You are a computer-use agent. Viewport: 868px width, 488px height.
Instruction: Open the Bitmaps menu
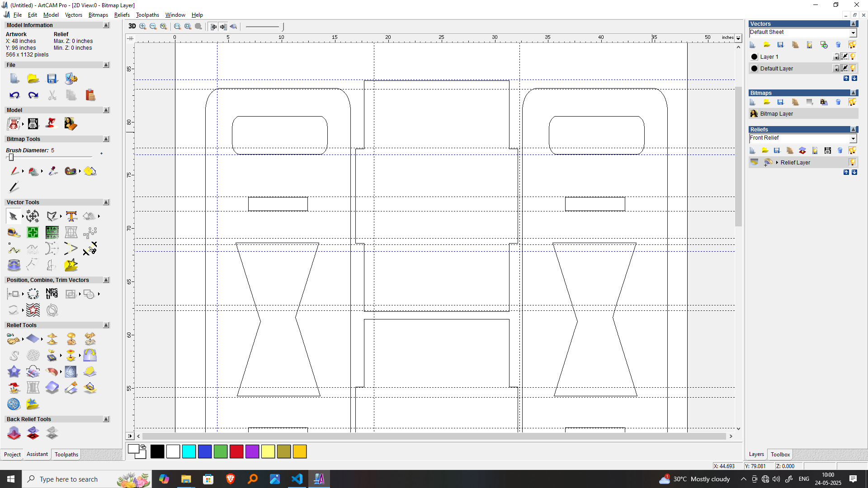pos(98,15)
